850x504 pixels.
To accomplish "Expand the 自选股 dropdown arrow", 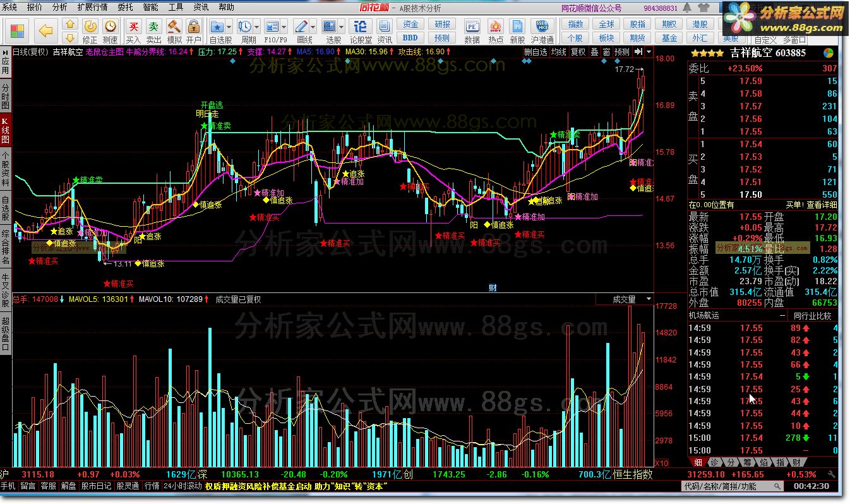I will click(230, 27).
